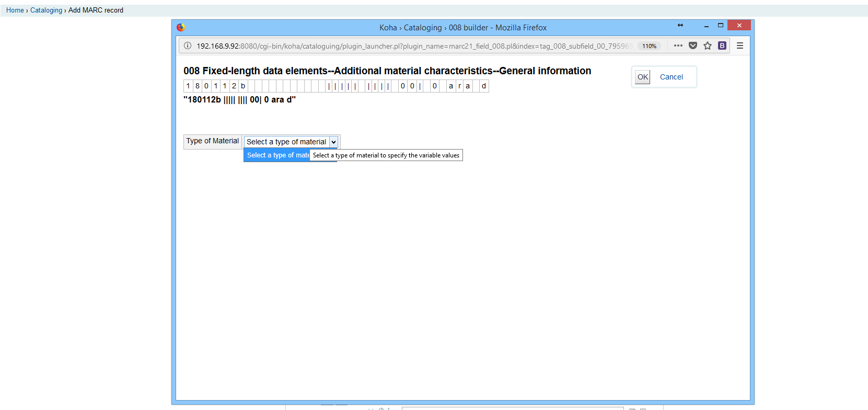This screenshot has width=868, height=410.
Task: Expand the Type of Material dropdown
Action: tap(292, 142)
